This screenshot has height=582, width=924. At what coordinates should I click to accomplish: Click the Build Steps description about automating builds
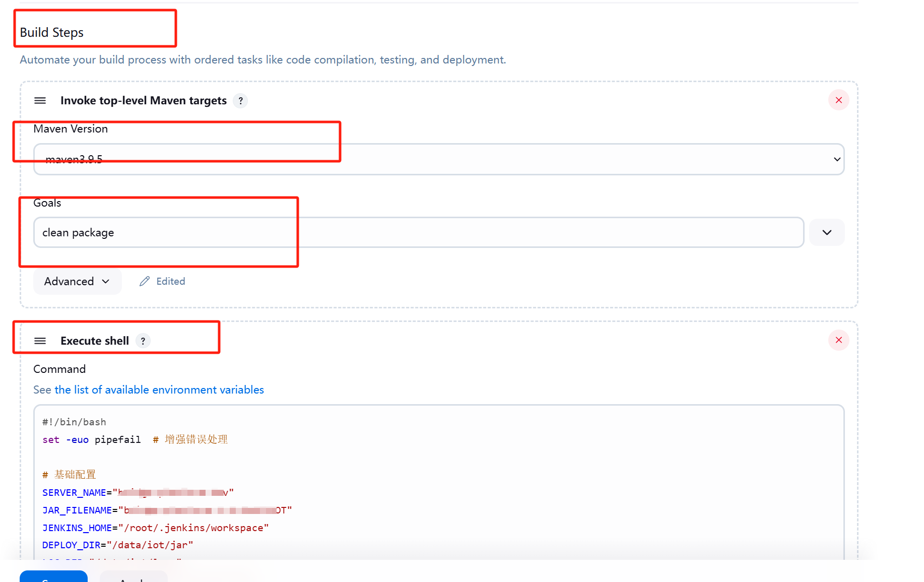point(263,60)
